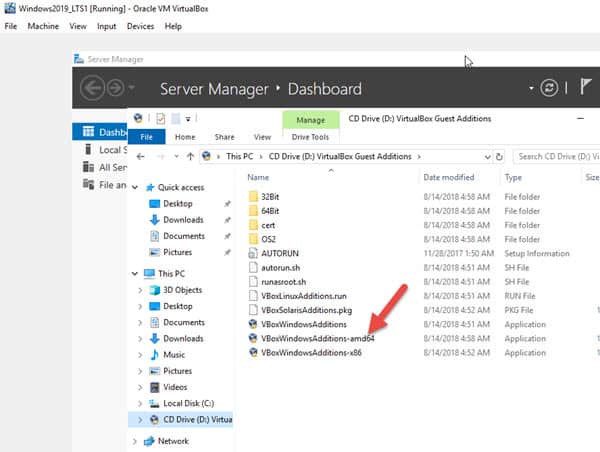Open the Devices menu
Screen dimensions: 600x452
(140, 26)
